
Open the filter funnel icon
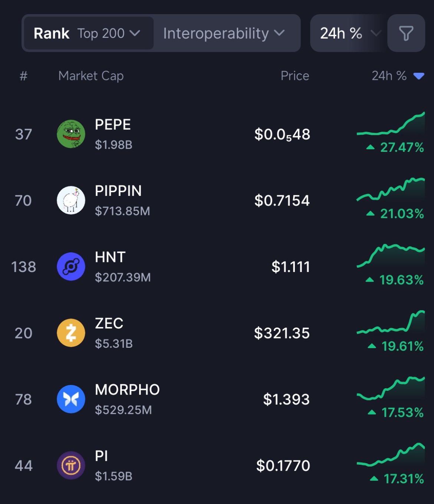[x=406, y=33]
